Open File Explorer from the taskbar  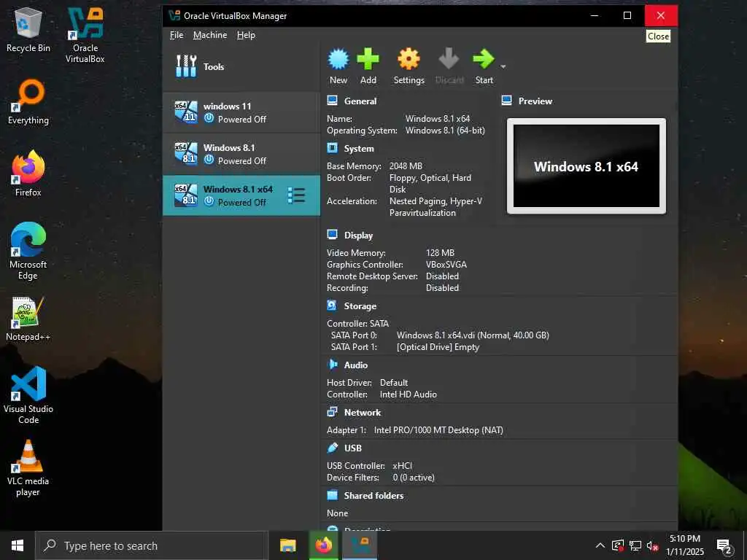[x=287, y=545]
